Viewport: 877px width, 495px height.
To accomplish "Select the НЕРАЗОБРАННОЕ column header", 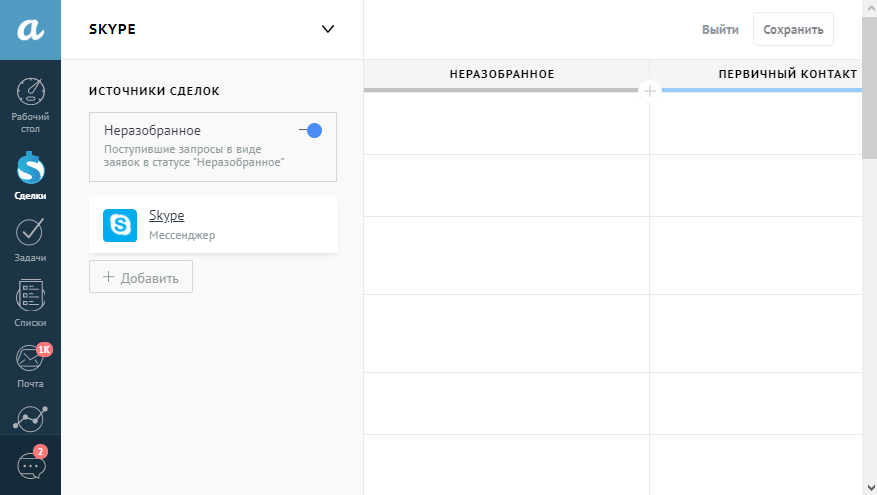I will (x=502, y=74).
